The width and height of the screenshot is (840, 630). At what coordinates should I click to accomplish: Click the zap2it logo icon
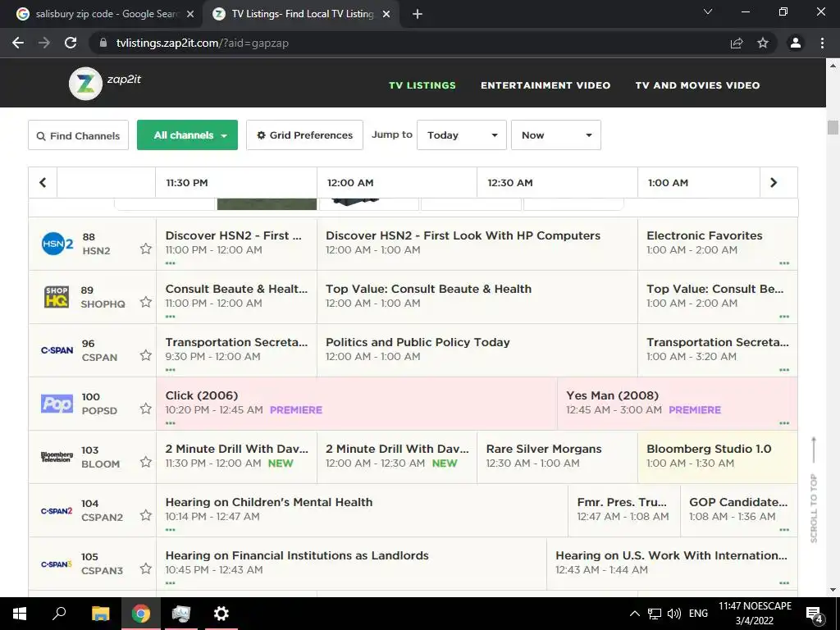pyautogui.click(x=85, y=83)
